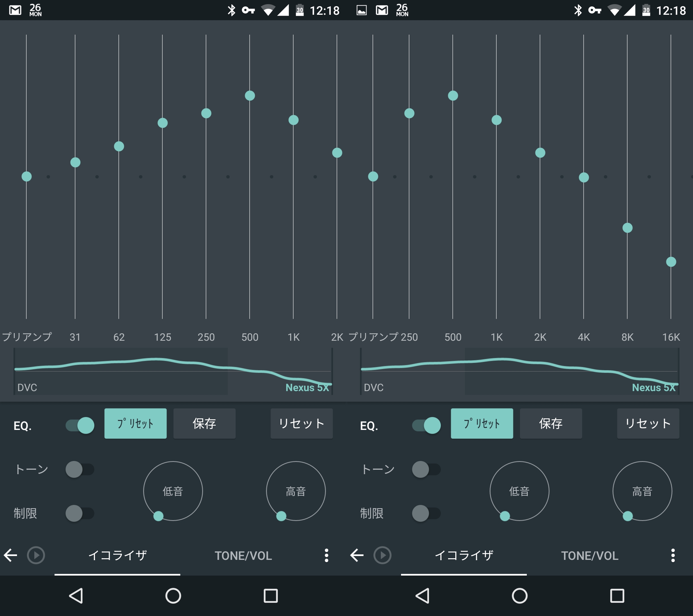Open the プリセット preset list on right screen
Viewport: 693px width, 616px height.
[x=482, y=424]
